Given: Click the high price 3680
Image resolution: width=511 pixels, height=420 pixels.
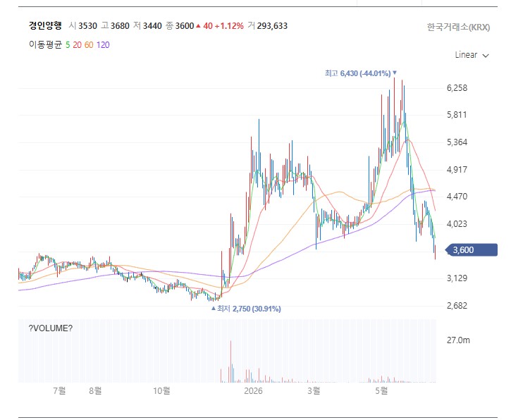Looking at the screenshot, I should point(120,26).
